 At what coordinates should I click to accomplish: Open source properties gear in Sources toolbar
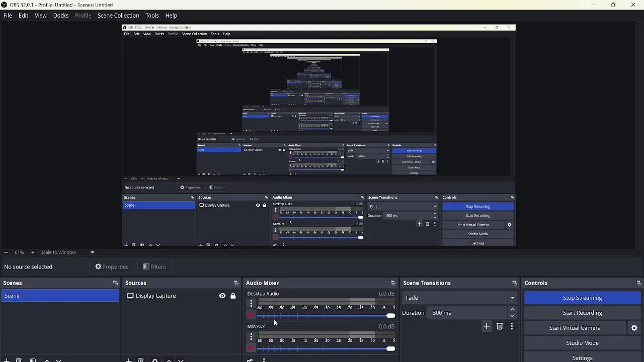(x=155, y=360)
